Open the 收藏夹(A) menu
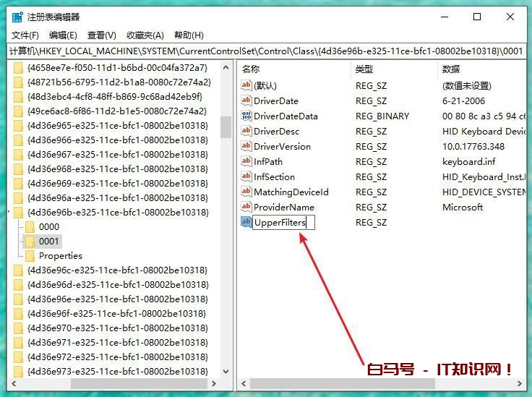This screenshot has height=397, width=532. (145, 35)
